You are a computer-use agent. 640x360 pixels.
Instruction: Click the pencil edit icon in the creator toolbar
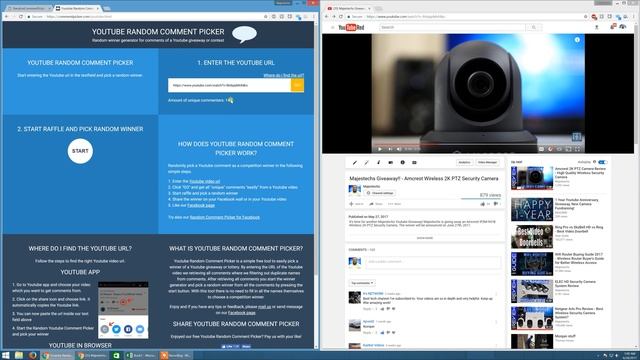point(355,162)
